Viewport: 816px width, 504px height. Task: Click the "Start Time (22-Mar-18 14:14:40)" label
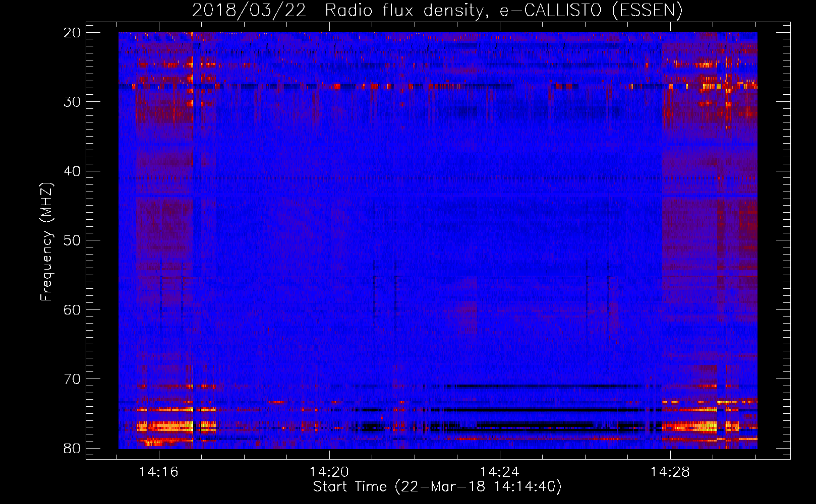437,487
